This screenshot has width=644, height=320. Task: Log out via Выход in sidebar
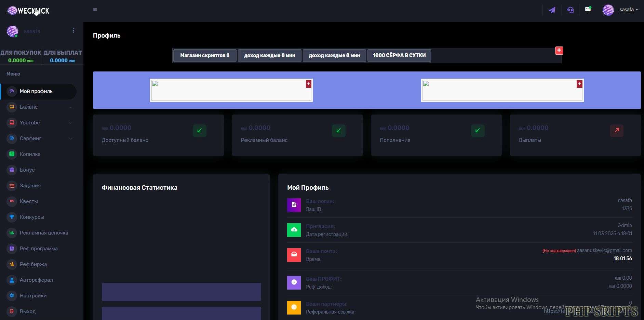pos(28,311)
